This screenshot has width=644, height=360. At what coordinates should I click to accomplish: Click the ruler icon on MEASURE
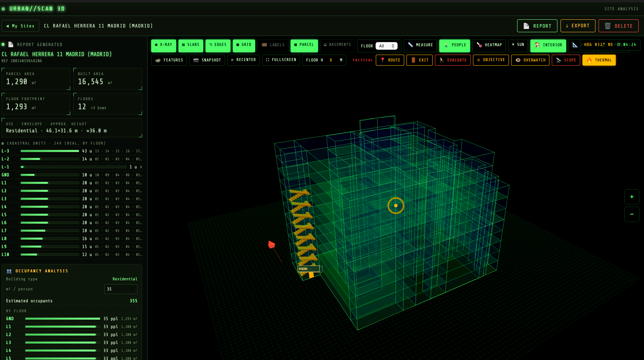410,45
